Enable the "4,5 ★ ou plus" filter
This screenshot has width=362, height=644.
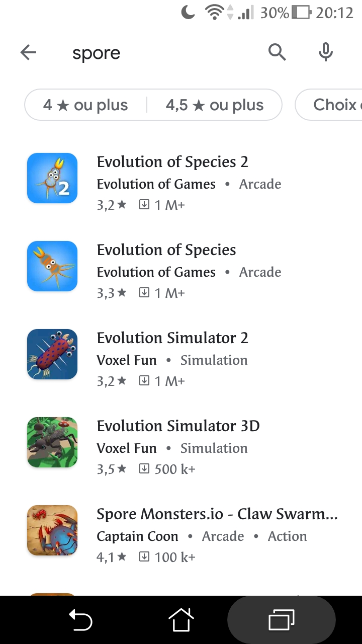215,105
